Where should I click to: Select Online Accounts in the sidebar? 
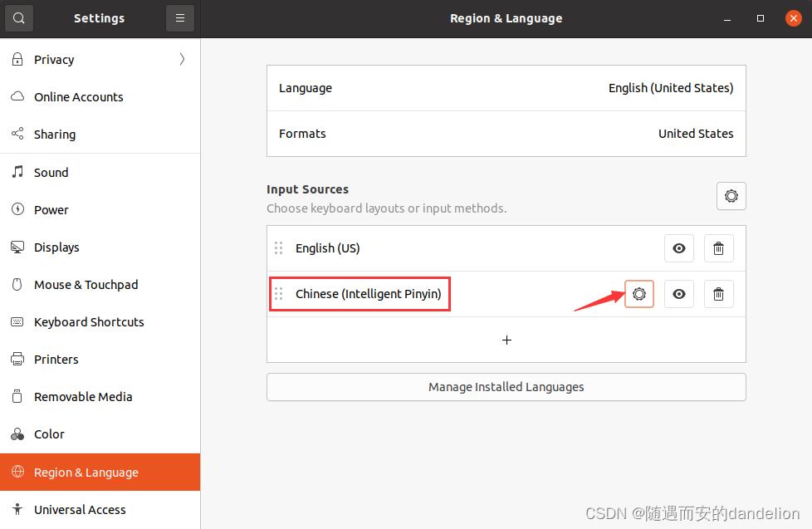click(x=78, y=96)
